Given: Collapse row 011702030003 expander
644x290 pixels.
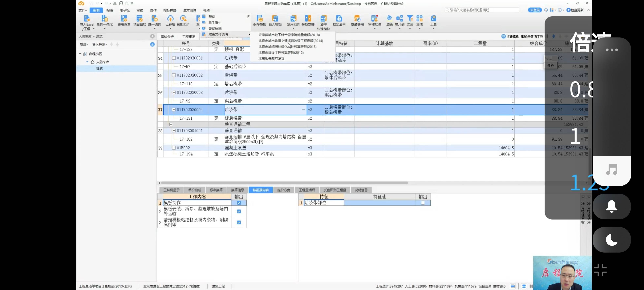Looking at the screenshot, I should pyautogui.click(x=174, y=92).
